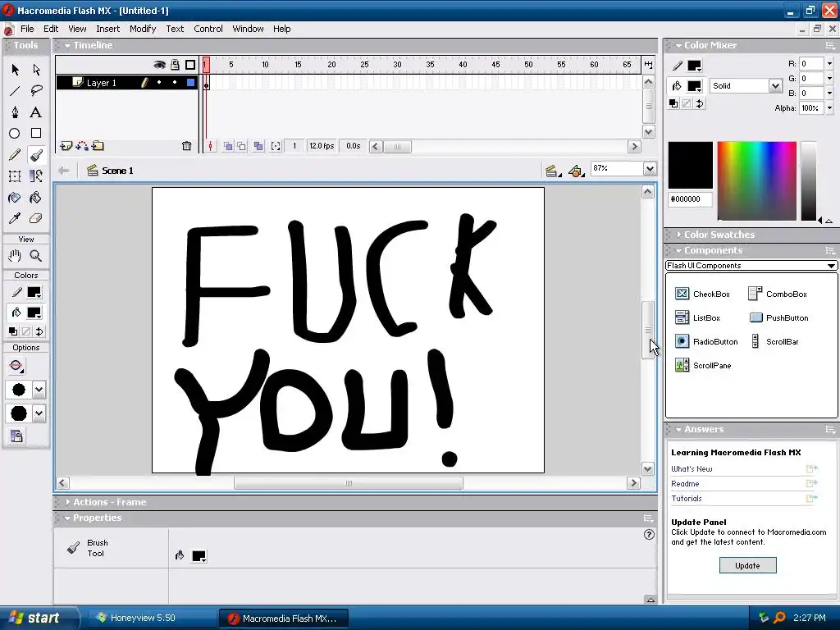Select the Oval tool

[15, 134]
